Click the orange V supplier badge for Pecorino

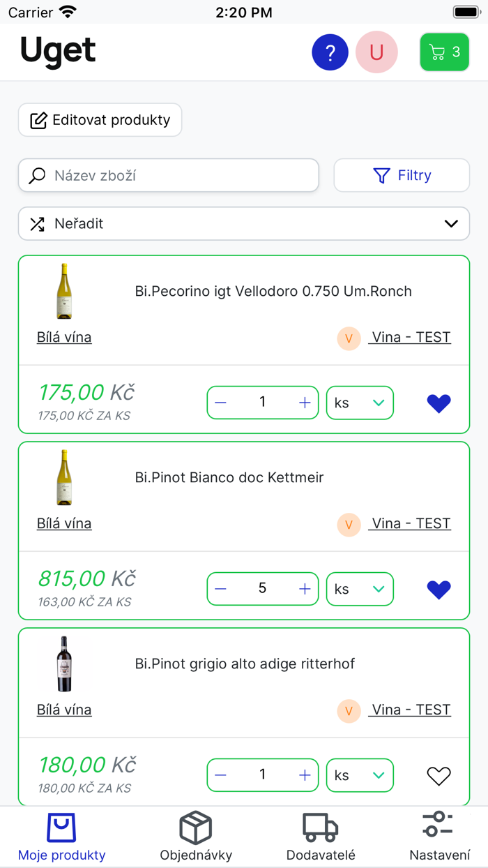pos(349,338)
